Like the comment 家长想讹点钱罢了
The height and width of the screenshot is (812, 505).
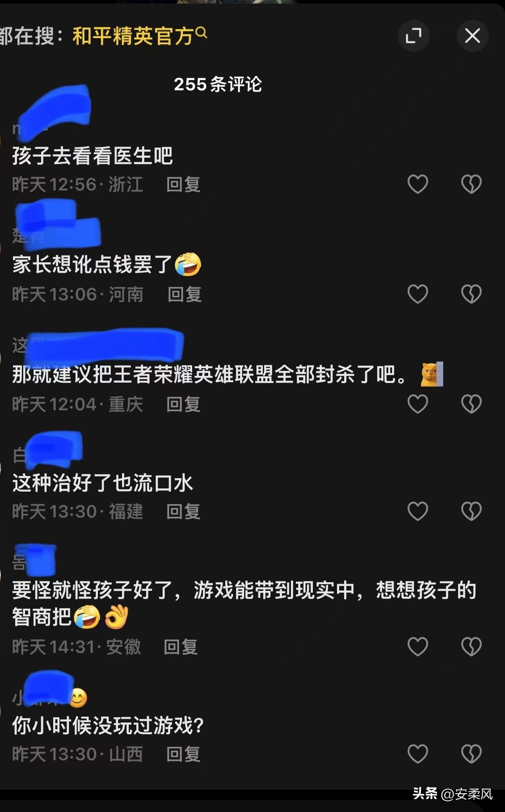pyautogui.click(x=418, y=294)
